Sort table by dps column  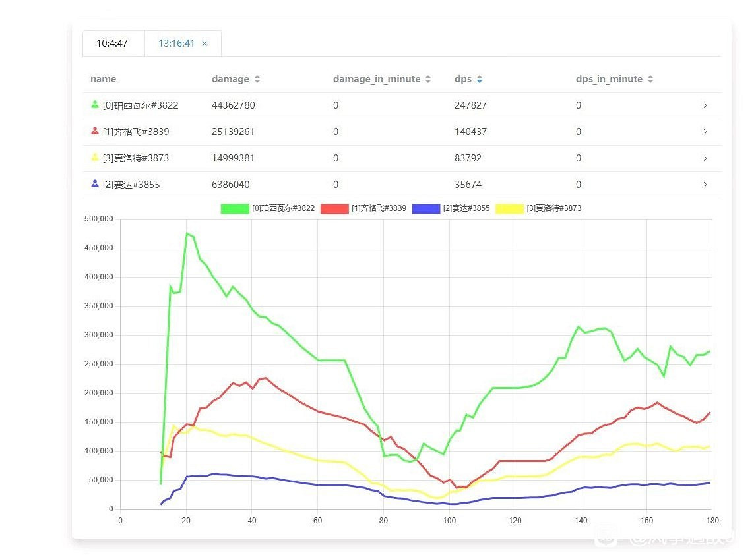pyautogui.click(x=480, y=79)
